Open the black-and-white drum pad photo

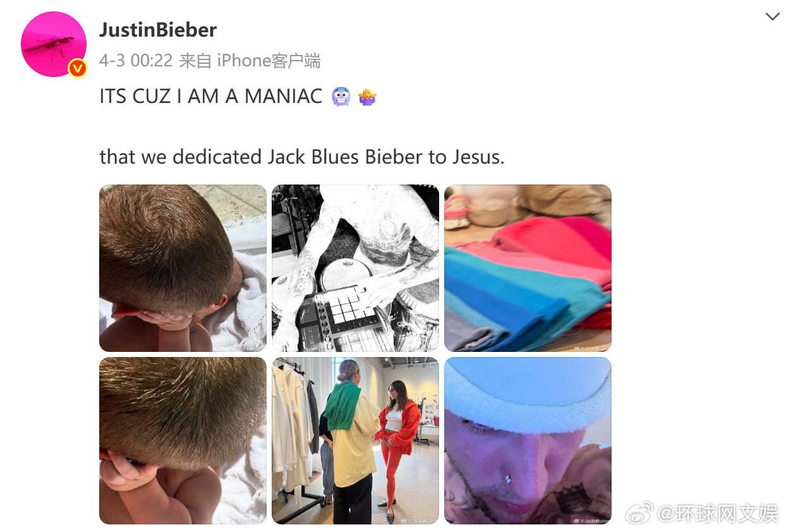coord(355,268)
